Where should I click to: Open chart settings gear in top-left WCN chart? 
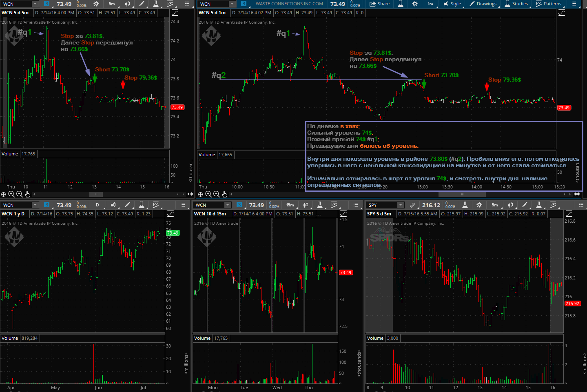click(96, 4)
